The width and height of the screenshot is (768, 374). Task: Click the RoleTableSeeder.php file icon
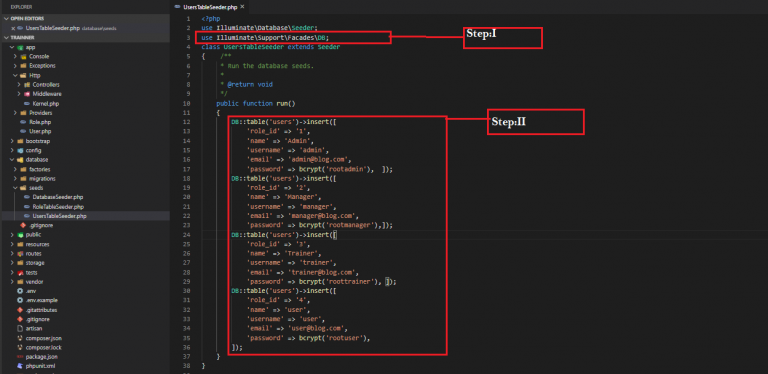tap(27, 207)
